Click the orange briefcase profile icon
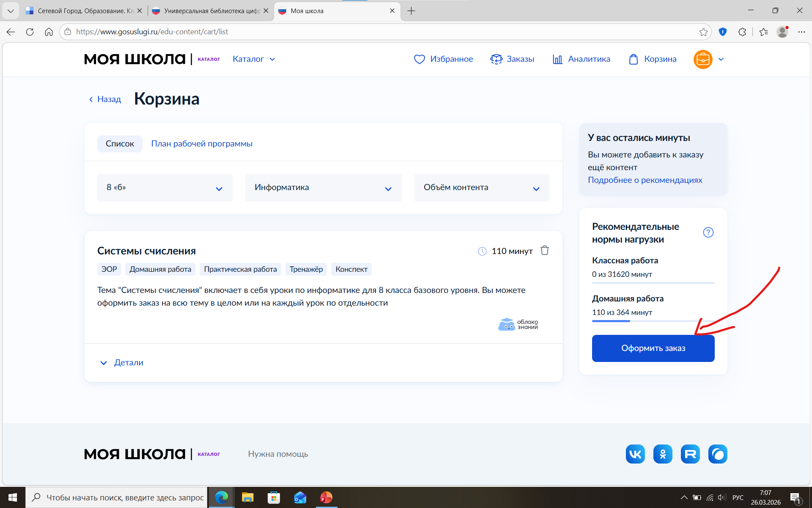 [x=703, y=59]
